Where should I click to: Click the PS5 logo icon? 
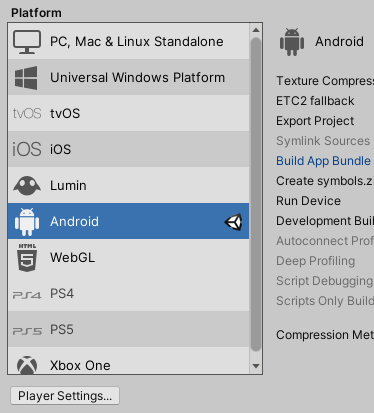27,331
